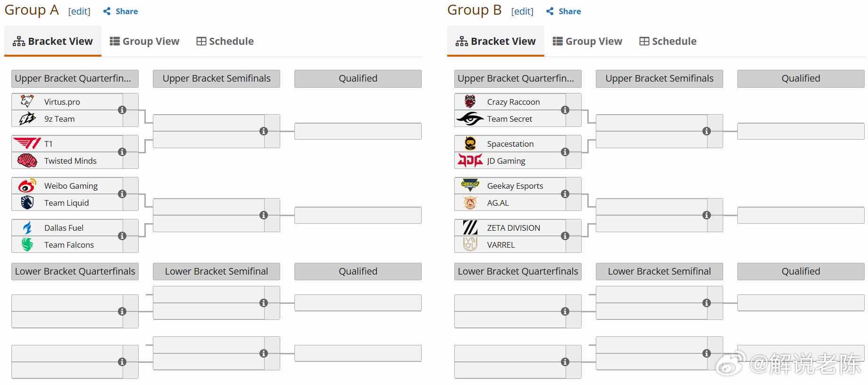Open info for Geekay Esports vs AG.AL
868x385 pixels.
565,194
